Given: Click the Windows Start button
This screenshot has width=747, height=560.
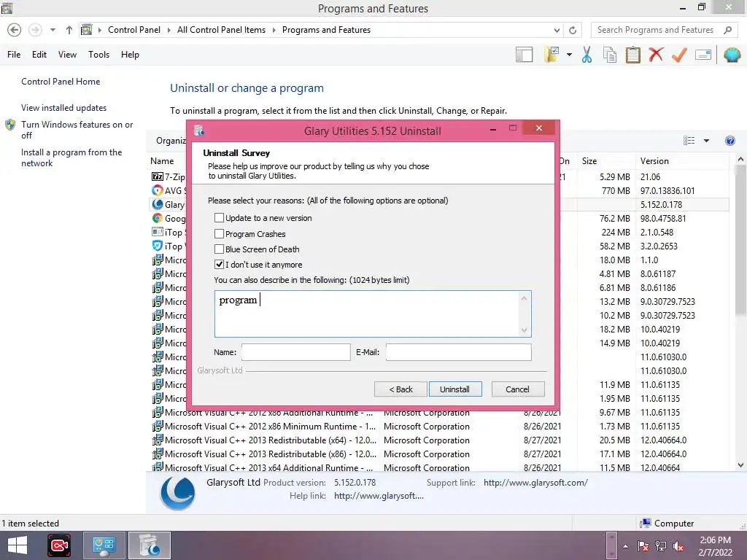Looking at the screenshot, I should pyautogui.click(x=18, y=545).
